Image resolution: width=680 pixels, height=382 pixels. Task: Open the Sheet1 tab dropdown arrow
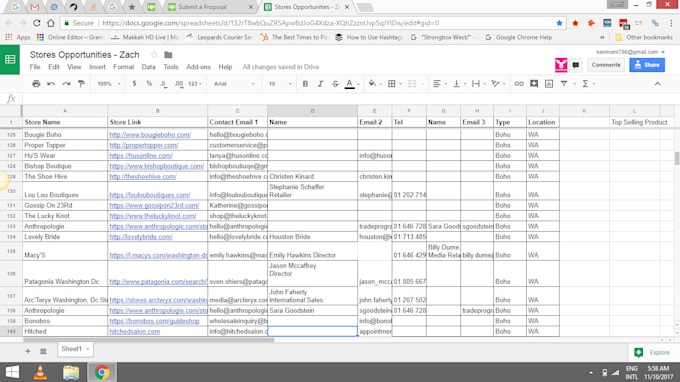tap(88, 349)
